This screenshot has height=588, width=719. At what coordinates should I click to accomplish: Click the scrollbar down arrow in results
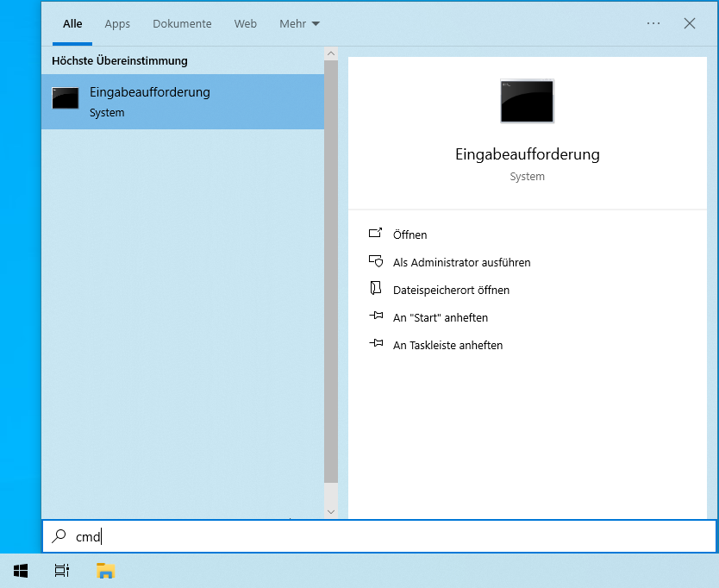point(331,511)
